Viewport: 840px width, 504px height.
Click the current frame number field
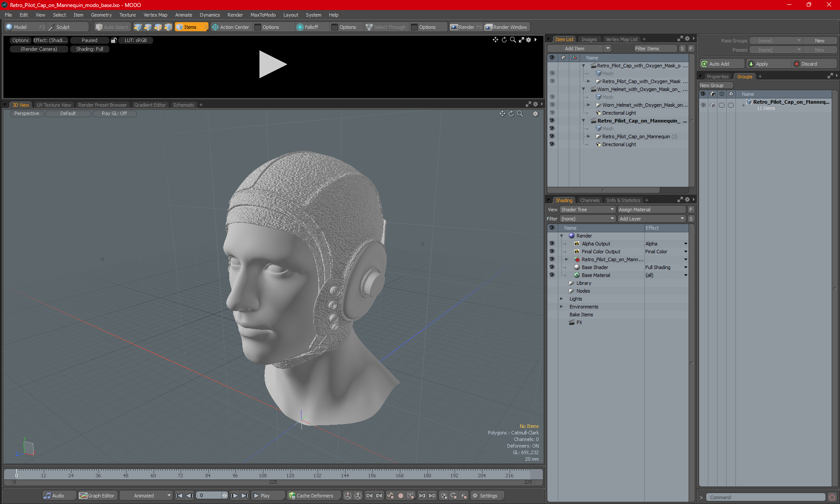click(x=210, y=496)
